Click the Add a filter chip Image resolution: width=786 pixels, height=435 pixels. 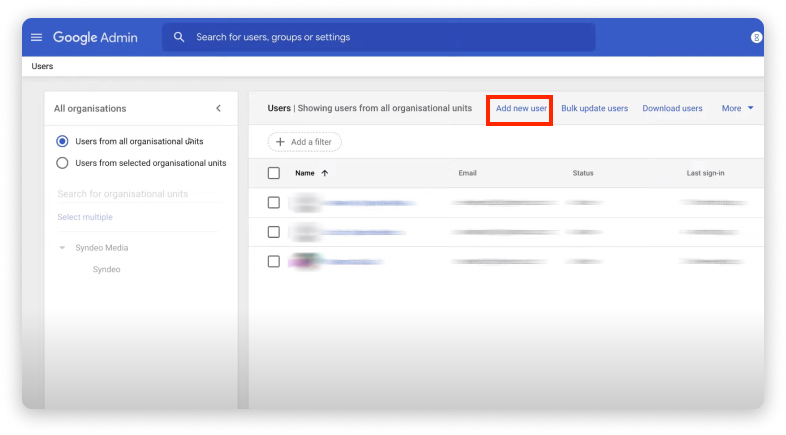pyautogui.click(x=304, y=142)
